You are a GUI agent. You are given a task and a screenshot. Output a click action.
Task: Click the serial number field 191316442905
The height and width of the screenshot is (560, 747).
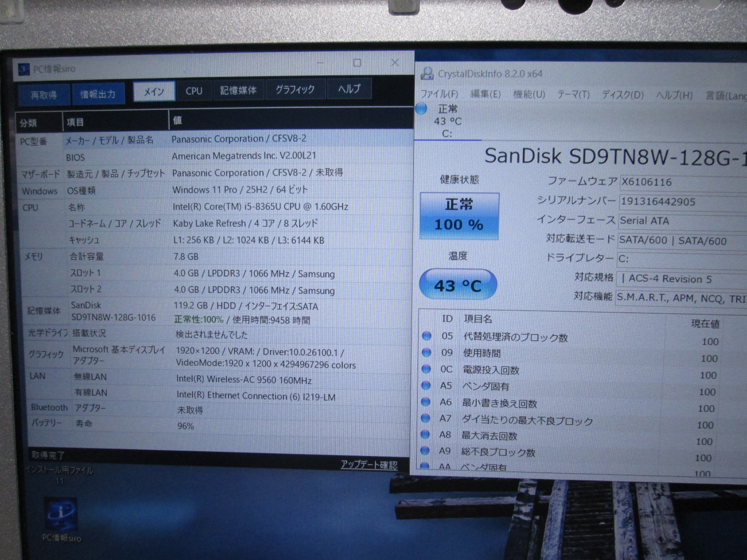tap(683, 202)
